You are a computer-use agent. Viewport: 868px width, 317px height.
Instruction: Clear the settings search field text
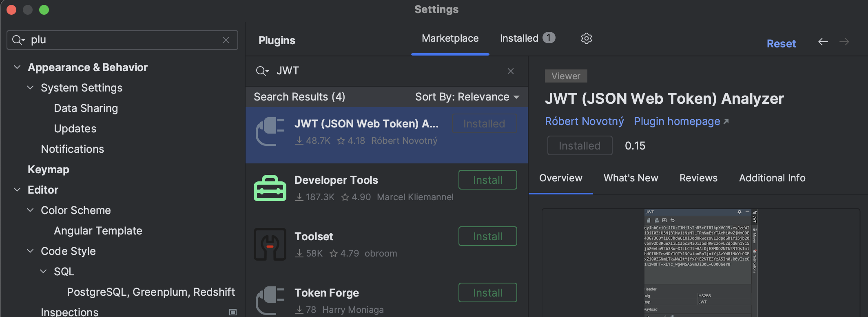226,40
